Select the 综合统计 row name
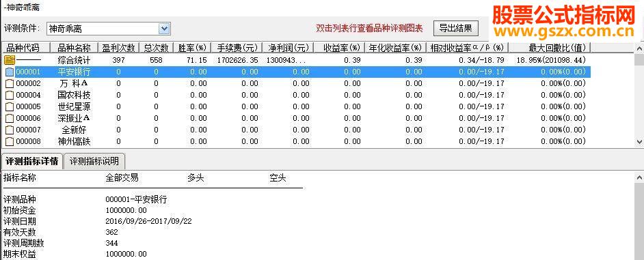Screen dimensions: 644x260 (74, 60)
